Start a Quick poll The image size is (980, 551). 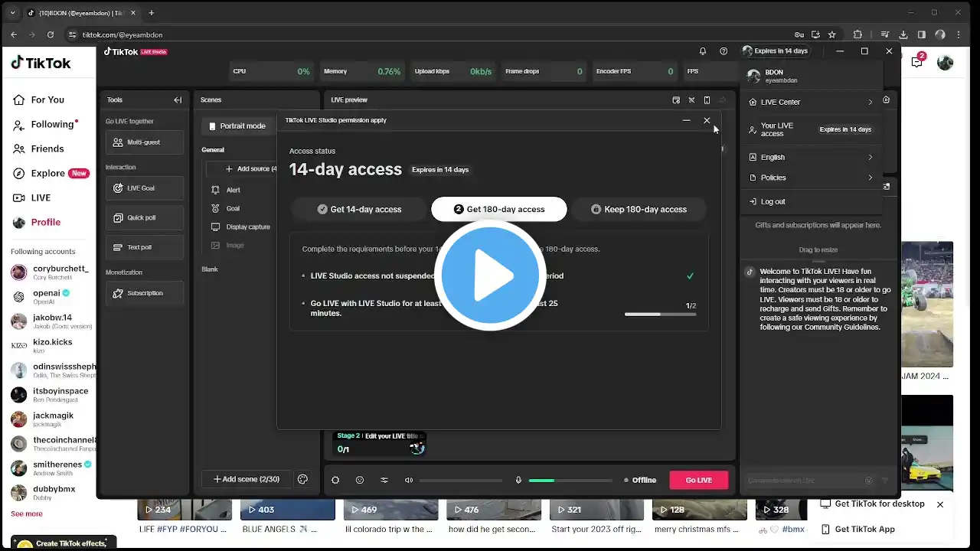(x=145, y=217)
